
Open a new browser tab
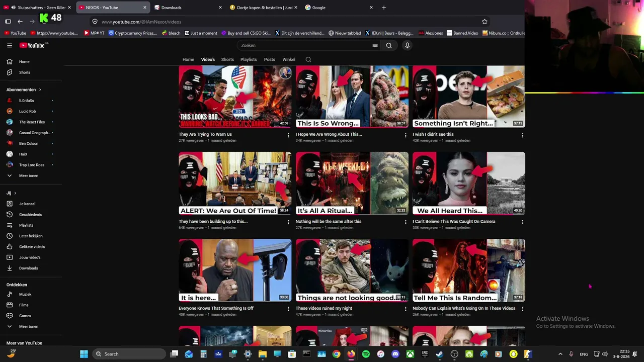click(x=384, y=8)
